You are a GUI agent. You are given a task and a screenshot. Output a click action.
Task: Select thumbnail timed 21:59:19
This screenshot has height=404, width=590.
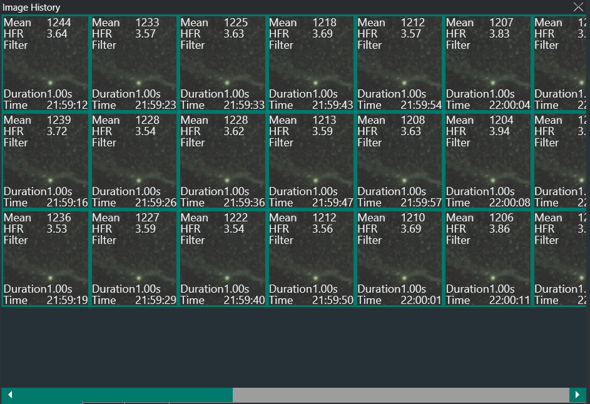(46, 258)
